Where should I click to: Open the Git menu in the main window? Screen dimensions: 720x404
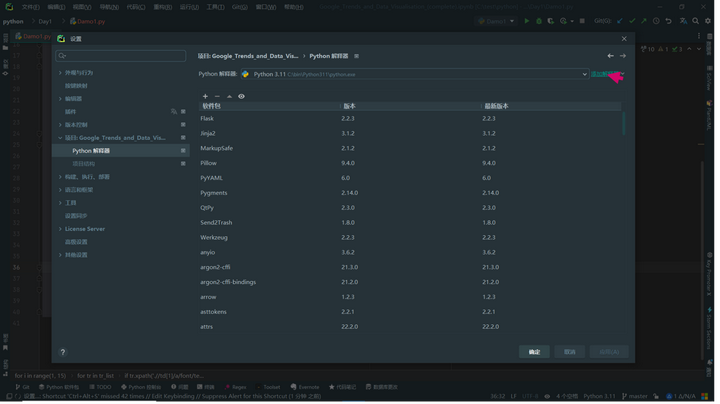[x=239, y=7]
